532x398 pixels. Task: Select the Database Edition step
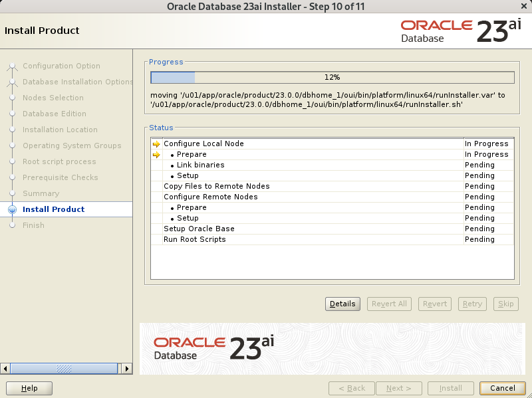point(55,114)
